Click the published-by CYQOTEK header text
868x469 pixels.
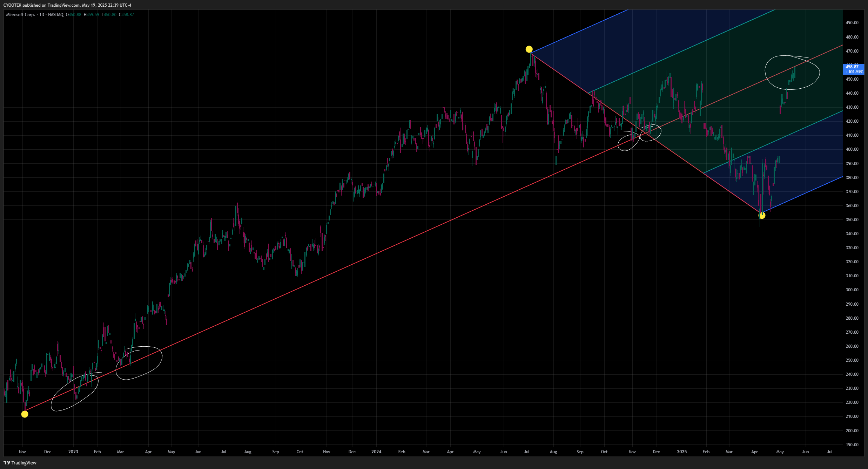coord(67,5)
